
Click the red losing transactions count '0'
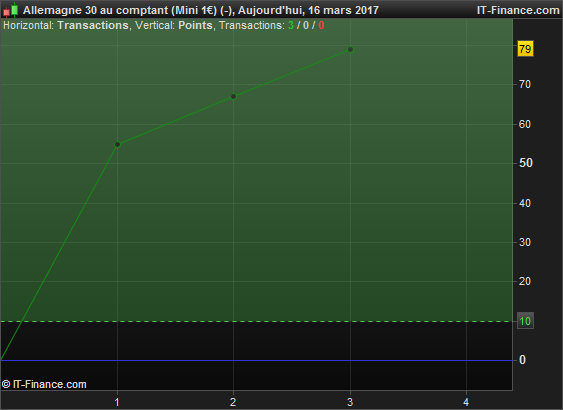coord(321,25)
